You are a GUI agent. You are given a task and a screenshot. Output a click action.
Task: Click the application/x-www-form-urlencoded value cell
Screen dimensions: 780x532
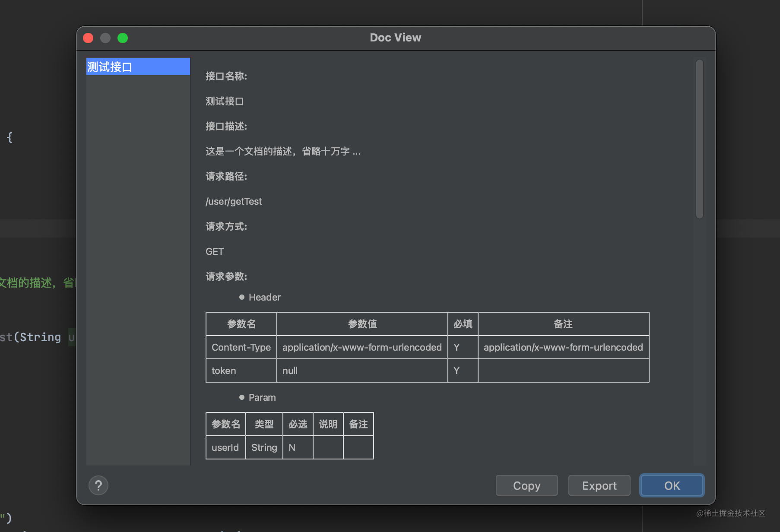(361, 347)
